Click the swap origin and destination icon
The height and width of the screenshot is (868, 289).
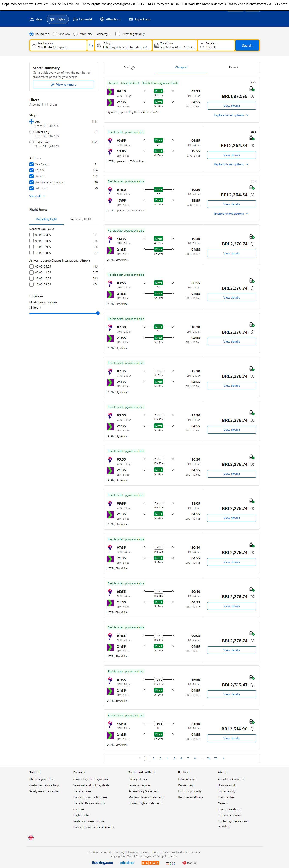click(91, 46)
